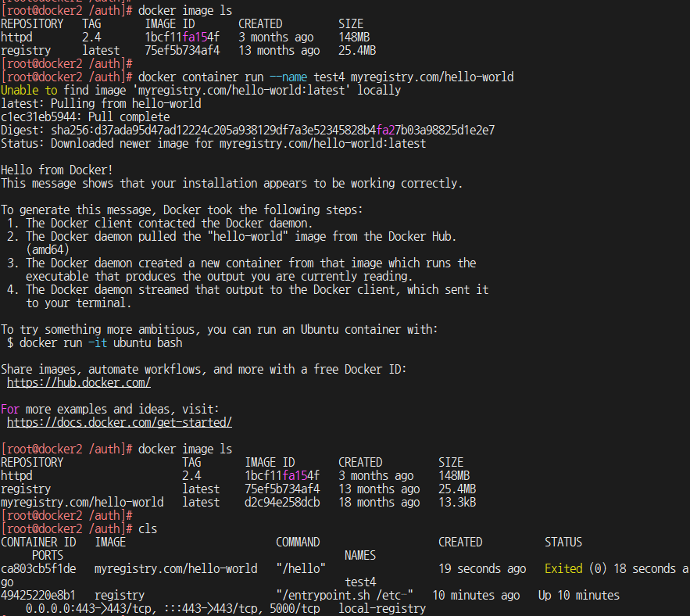Click container ID ca803cb5f1de

point(38,568)
